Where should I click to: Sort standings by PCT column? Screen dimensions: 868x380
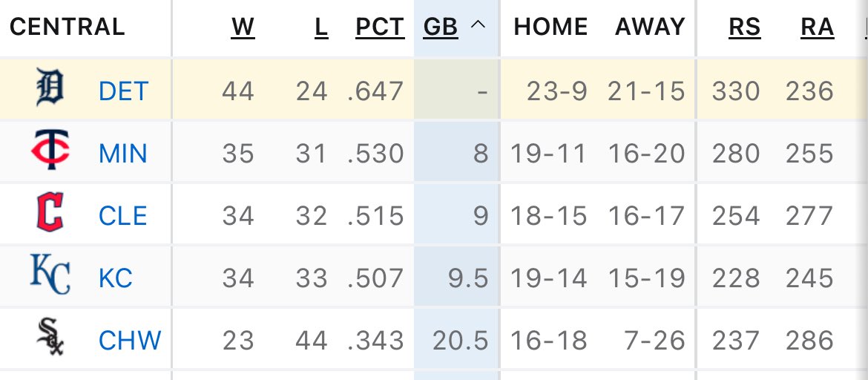pyautogui.click(x=380, y=27)
